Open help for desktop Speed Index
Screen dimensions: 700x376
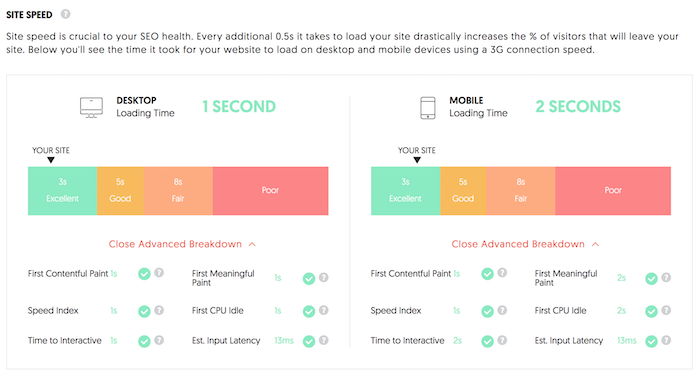click(159, 310)
